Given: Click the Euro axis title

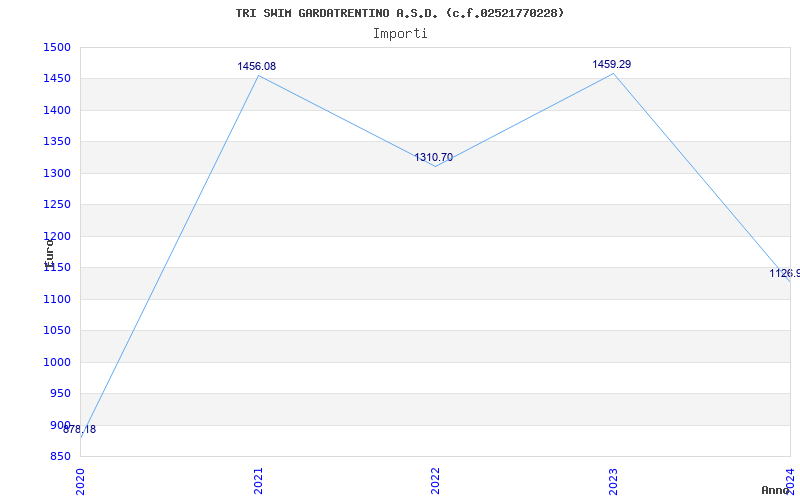Looking at the screenshot, I should tap(49, 254).
